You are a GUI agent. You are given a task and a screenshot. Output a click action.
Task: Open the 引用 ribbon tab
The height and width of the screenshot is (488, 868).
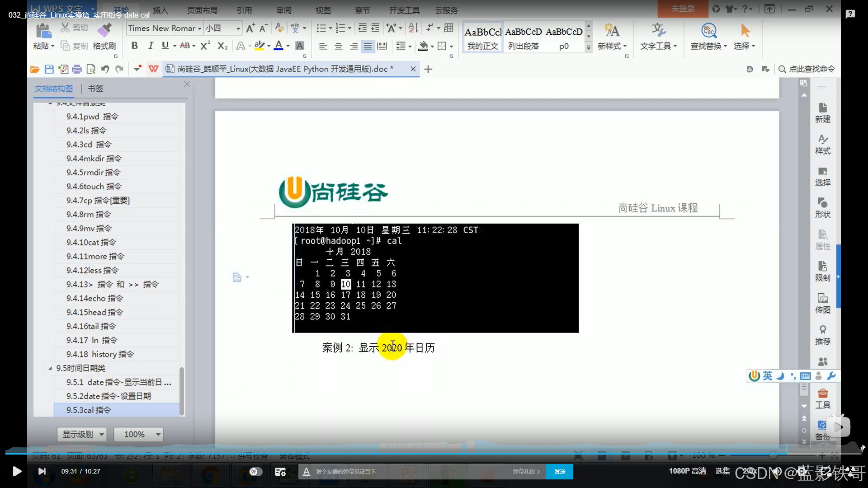(x=244, y=10)
